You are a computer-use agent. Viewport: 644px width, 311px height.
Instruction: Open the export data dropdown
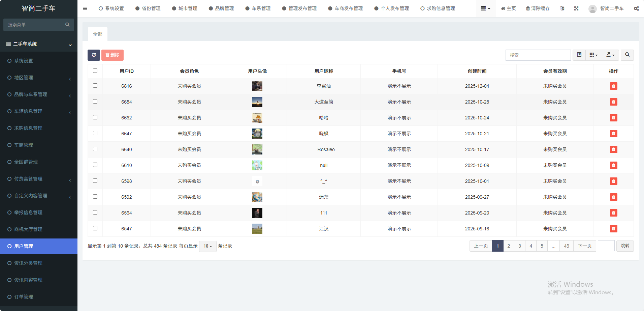(610, 55)
